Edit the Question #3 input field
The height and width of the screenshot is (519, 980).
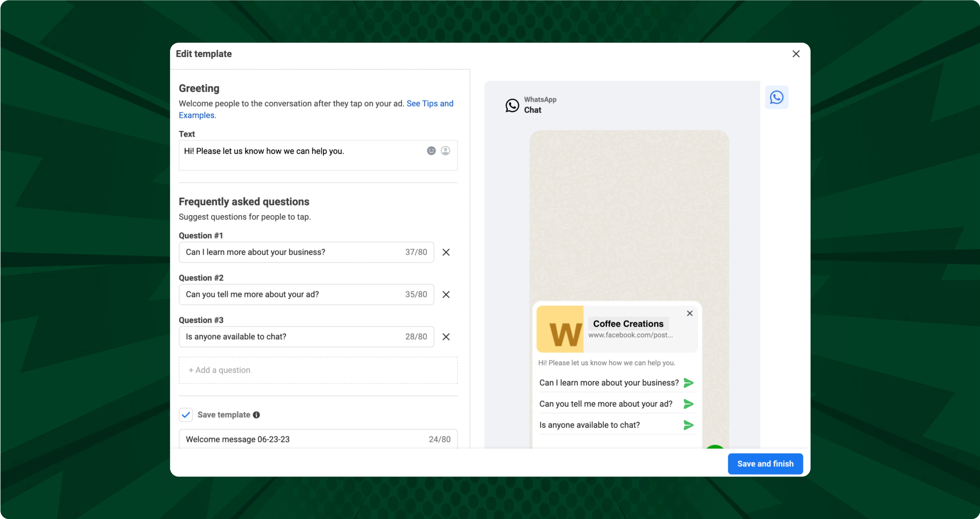306,336
